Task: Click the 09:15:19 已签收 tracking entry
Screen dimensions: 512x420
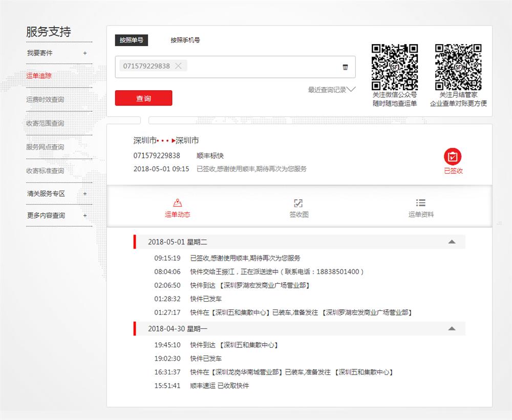Action: tap(227, 258)
